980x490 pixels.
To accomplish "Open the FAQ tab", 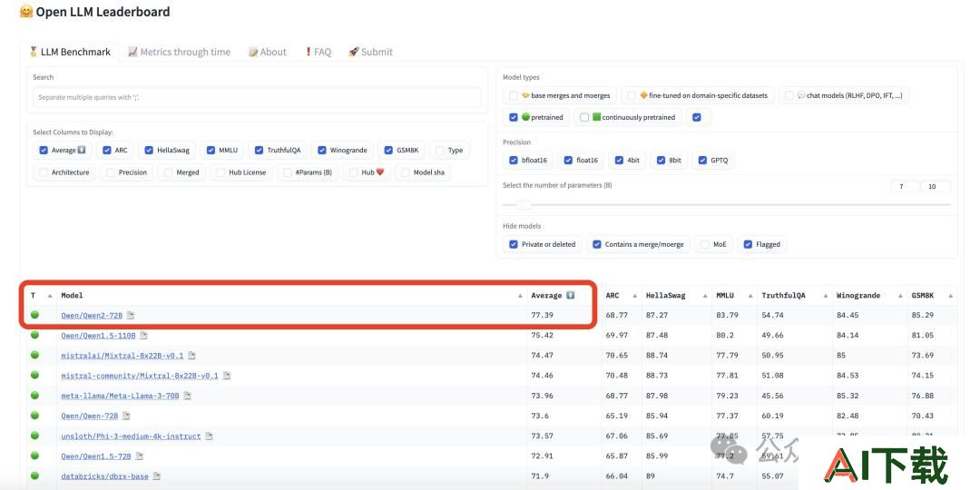I will [x=318, y=52].
